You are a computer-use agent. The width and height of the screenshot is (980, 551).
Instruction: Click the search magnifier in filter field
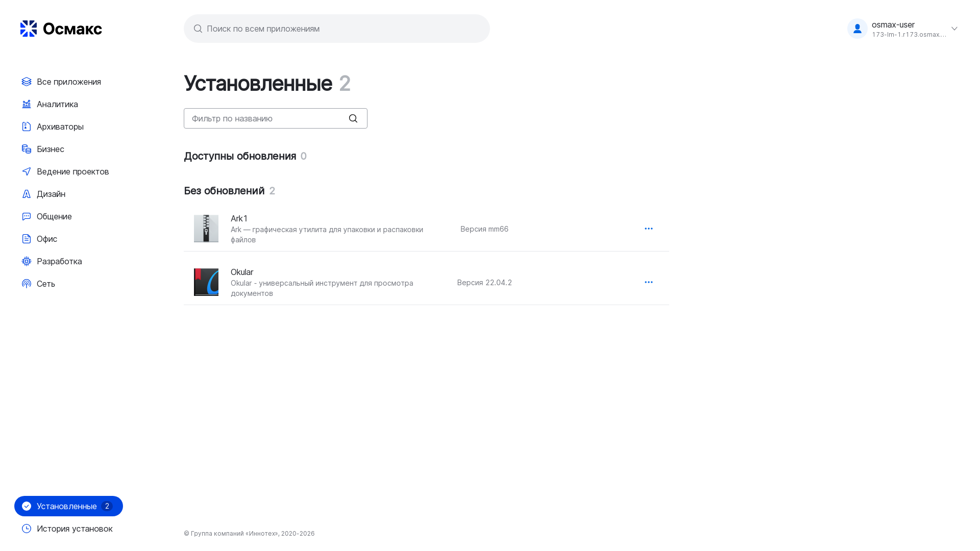pyautogui.click(x=353, y=118)
